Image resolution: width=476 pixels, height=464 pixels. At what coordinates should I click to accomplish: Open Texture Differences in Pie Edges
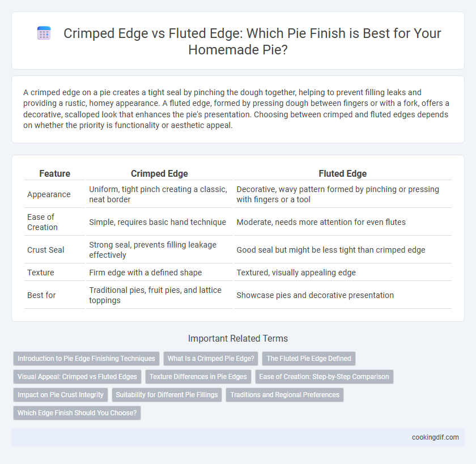(x=198, y=377)
